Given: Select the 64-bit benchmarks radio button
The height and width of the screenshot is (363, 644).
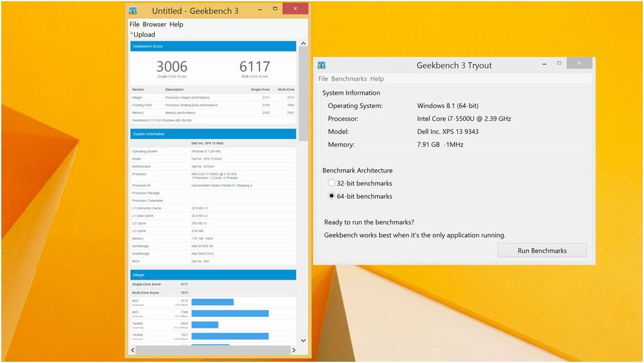Looking at the screenshot, I should point(332,196).
